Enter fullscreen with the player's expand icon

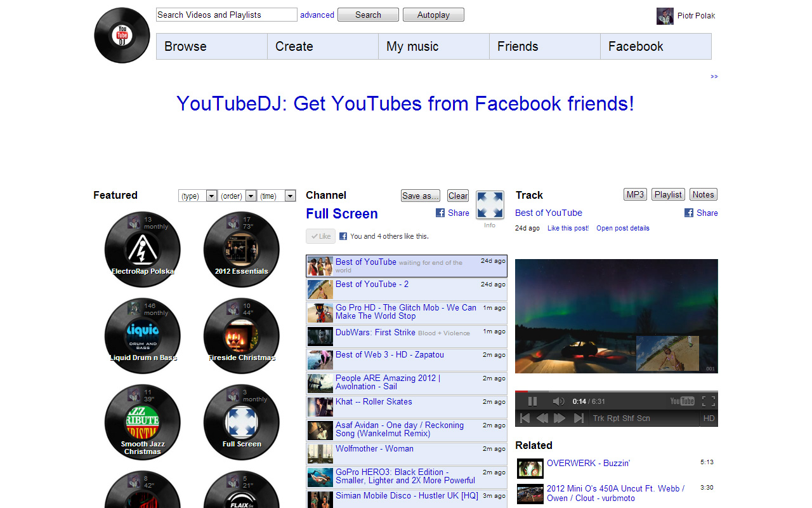coord(709,401)
